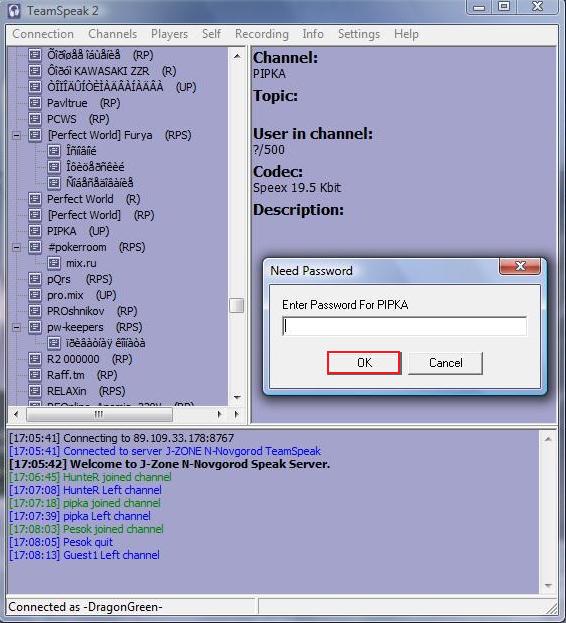This screenshot has height=623, width=566.
Task: Select the RELAXin (RPS) channel
Action: [x=86, y=391]
